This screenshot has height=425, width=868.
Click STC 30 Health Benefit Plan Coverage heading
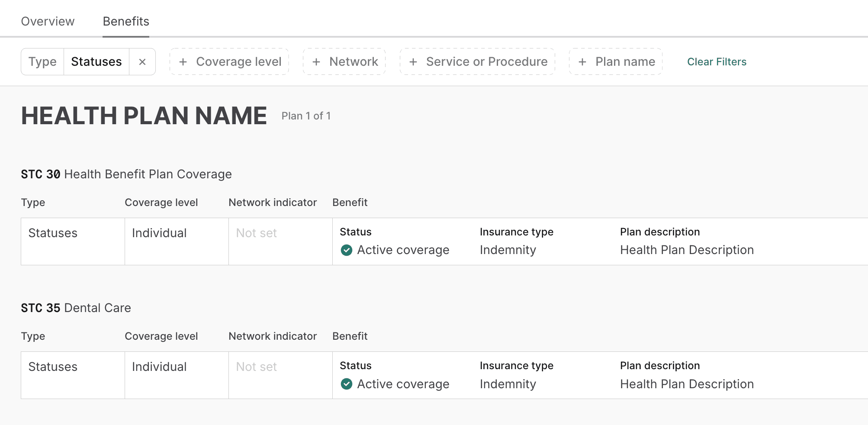126,174
